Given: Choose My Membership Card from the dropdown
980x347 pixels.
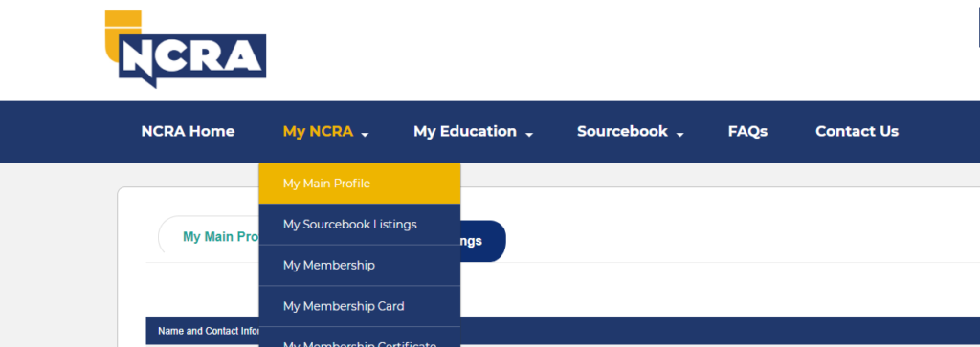Looking at the screenshot, I should [x=360, y=306].
